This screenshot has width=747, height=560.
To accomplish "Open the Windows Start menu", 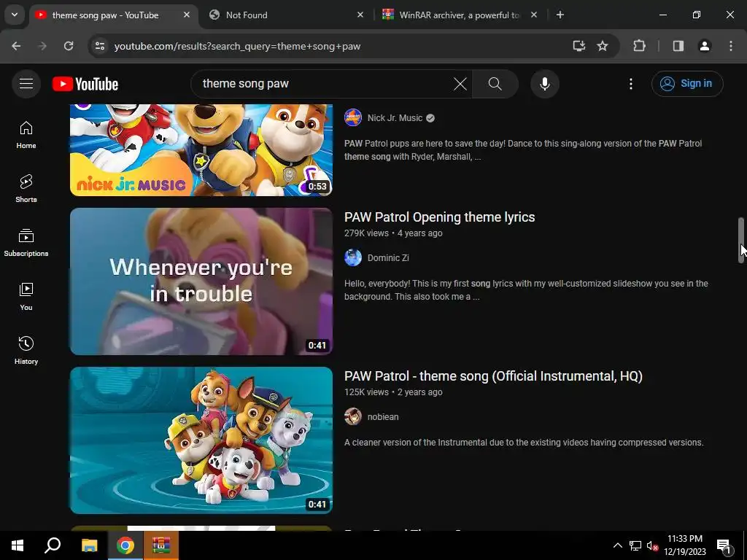I will click(x=18, y=545).
